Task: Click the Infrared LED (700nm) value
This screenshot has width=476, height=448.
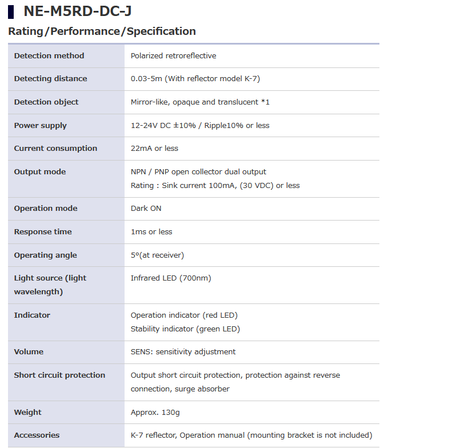Action: pyautogui.click(x=171, y=278)
